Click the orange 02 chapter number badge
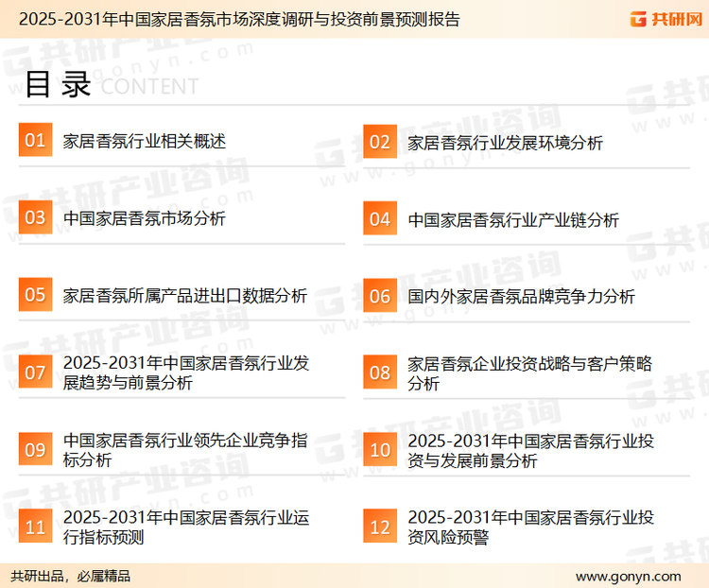 (380, 141)
